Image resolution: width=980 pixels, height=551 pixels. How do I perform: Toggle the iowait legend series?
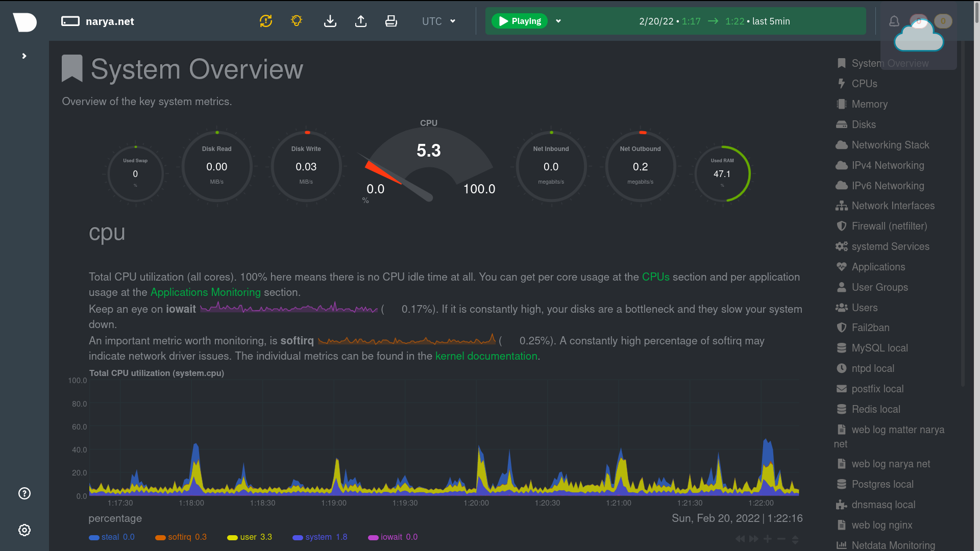pyautogui.click(x=391, y=537)
